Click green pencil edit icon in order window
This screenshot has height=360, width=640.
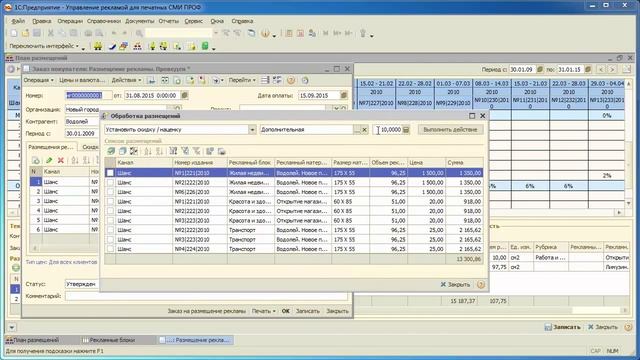coord(49,160)
